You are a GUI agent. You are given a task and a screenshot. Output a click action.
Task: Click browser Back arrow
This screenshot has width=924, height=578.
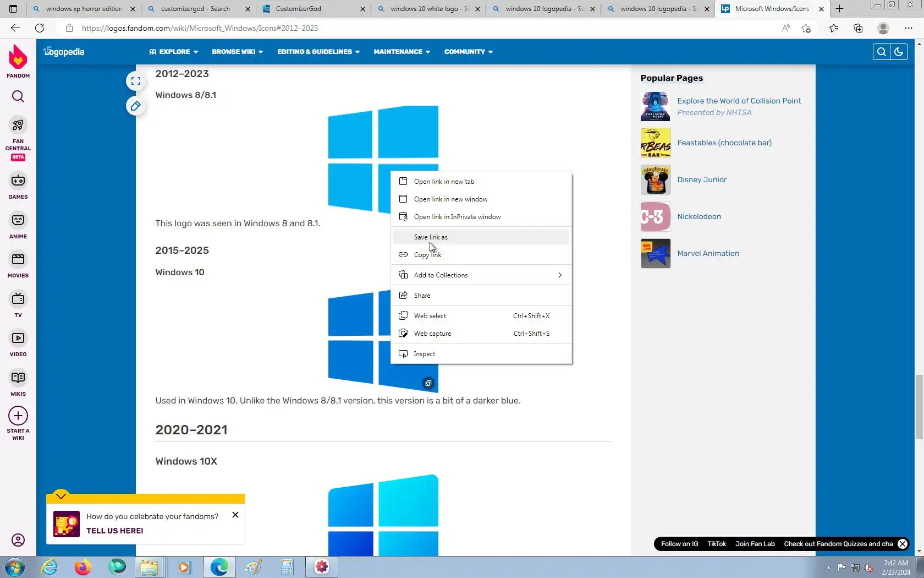pyautogui.click(x=15, y=28)
